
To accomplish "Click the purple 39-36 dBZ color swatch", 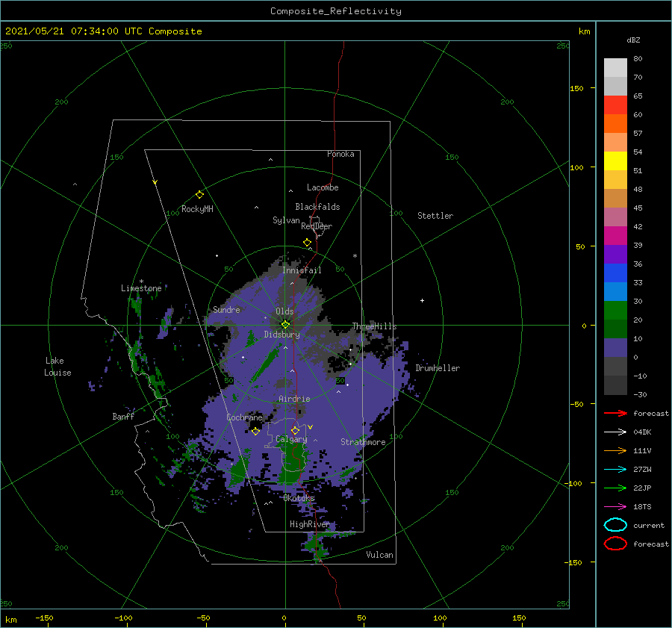I will [615, 255].
